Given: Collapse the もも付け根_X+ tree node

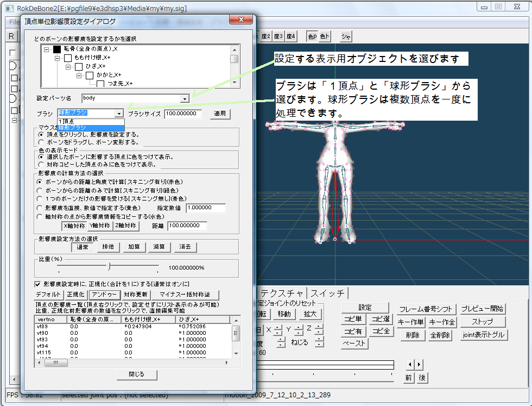Looking at the screenshot, I should [57, 58].
